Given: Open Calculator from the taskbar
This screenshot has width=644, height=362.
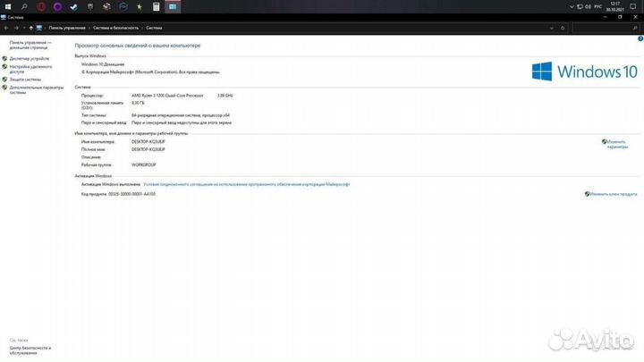Looking at the screenshot, I should (156, 6).
